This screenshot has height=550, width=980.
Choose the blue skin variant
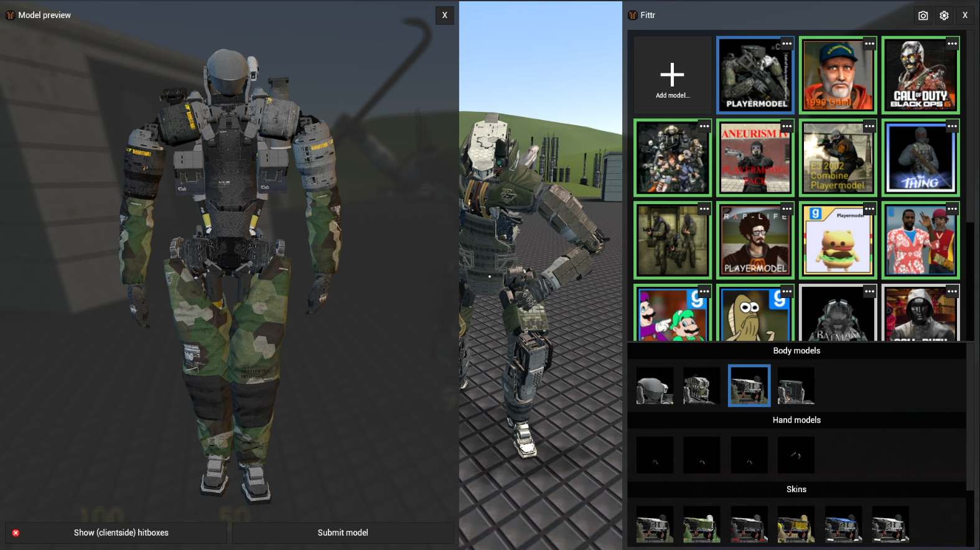click(x=843, y=524)
